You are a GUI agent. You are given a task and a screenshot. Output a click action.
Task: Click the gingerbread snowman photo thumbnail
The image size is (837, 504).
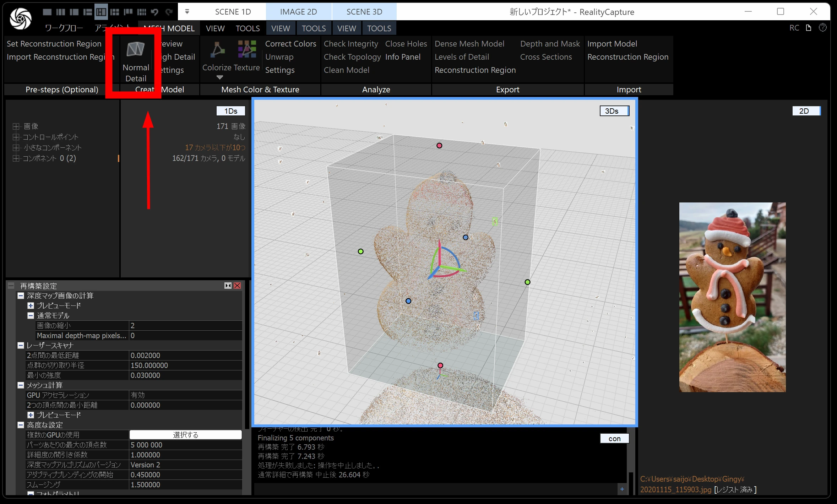732,297
